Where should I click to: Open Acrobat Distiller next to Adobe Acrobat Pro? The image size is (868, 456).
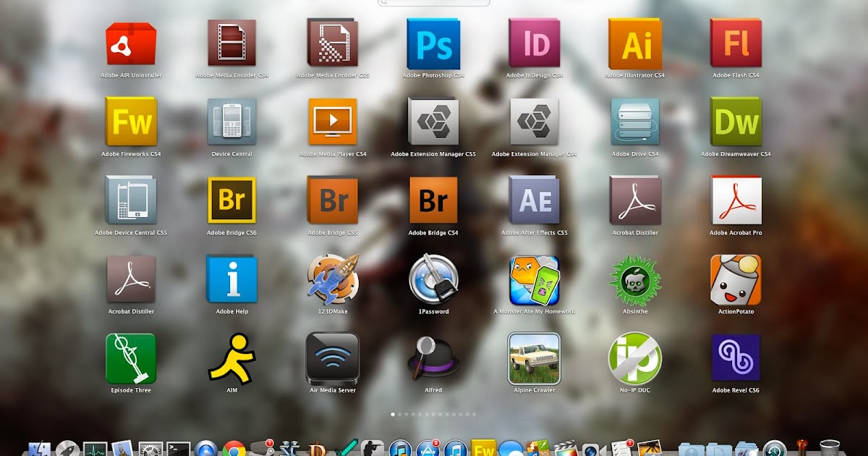635,201
